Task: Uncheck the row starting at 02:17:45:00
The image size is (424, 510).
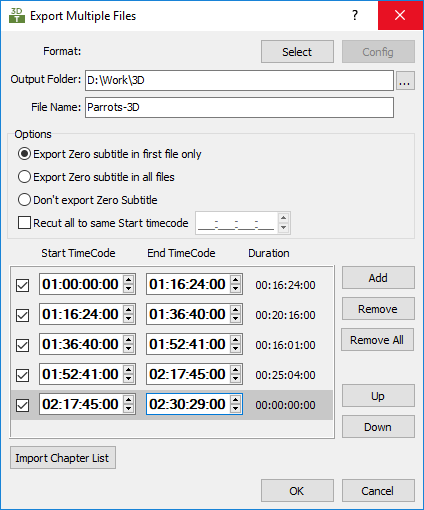Action: coord(23,405)
